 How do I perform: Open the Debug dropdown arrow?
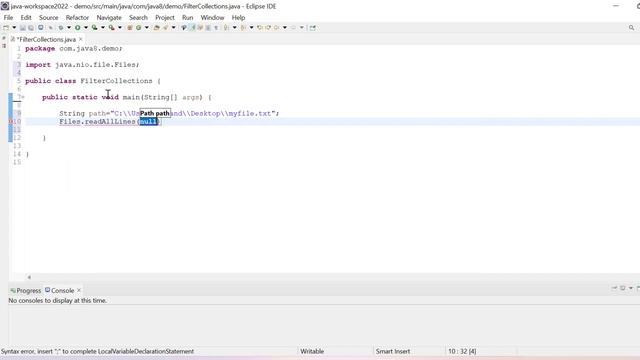coord(69,28)
